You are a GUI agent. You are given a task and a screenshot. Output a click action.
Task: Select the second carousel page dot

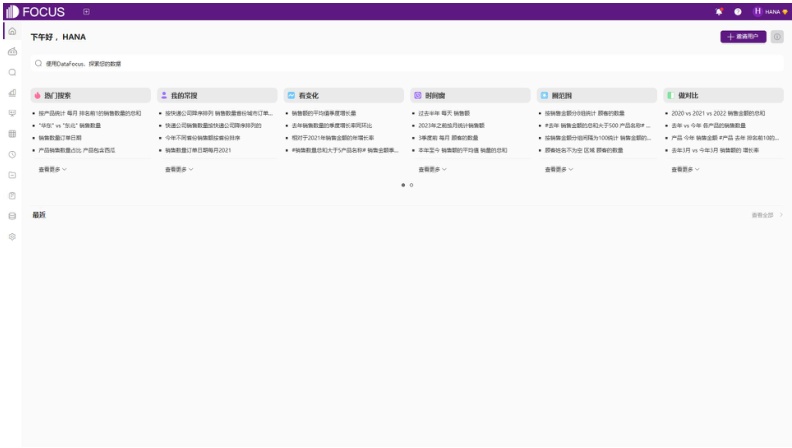point(411,185)
